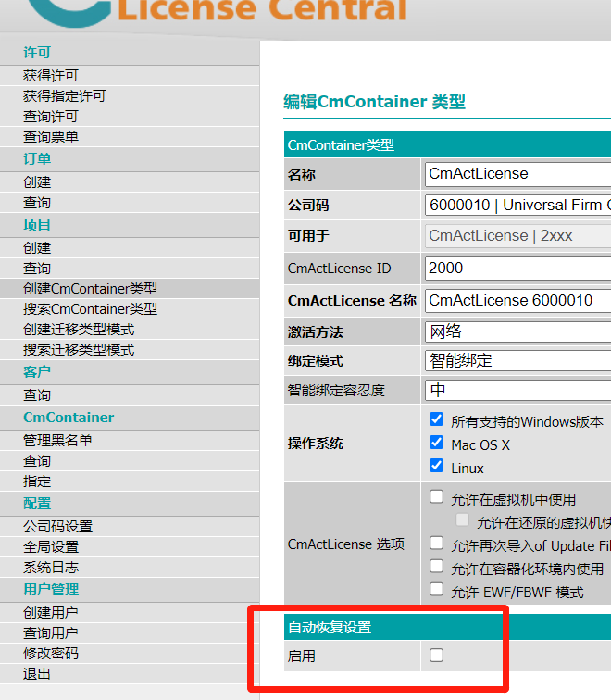The width and height of the screenshot is (611, 700).
Task: Click 查询 under CmContainer section
Action: pos(37,461)
